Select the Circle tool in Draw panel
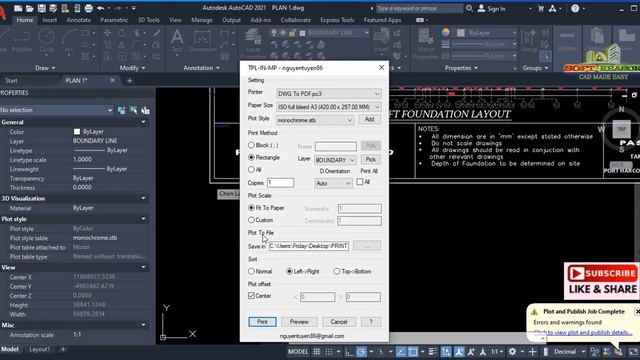 [x=46, y=41]
